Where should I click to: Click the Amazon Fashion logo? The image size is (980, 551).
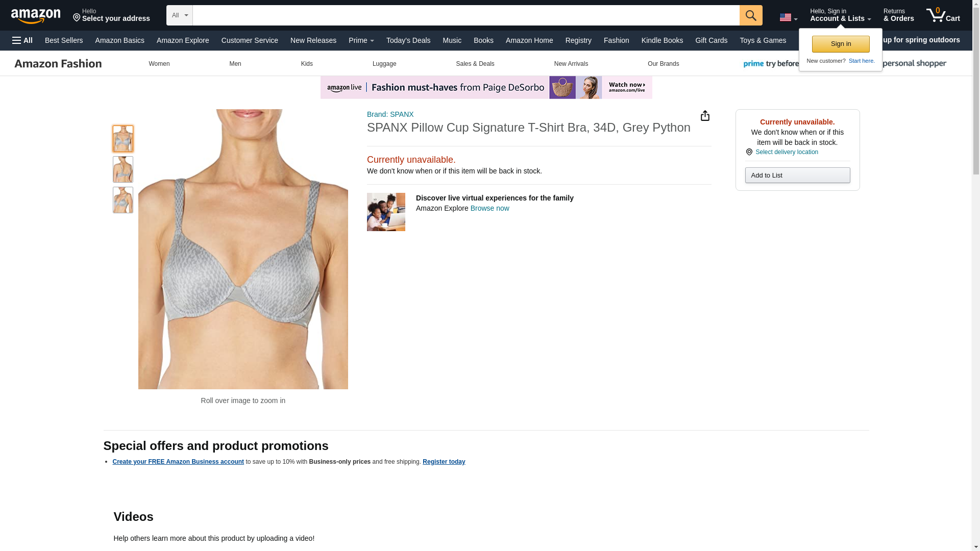[58, 64]
